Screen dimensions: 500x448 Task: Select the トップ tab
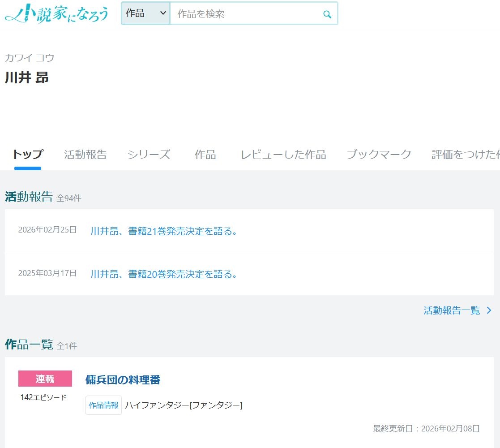click(28, 155)
